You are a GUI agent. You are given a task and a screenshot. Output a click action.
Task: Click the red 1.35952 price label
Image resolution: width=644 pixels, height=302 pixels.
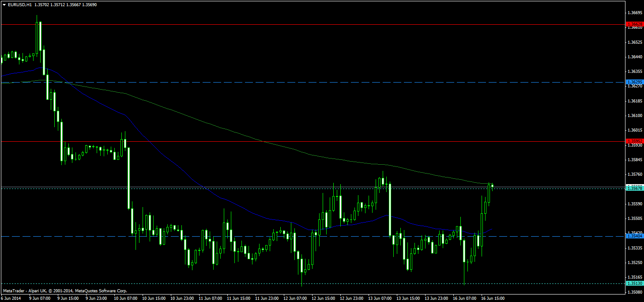pos(635,141)
